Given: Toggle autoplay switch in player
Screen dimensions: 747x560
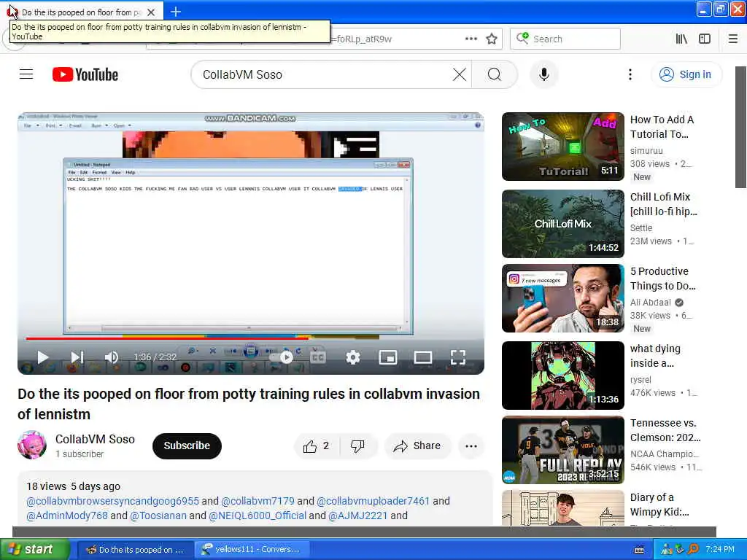Looking at the screenshot, I should click(282, 357).
